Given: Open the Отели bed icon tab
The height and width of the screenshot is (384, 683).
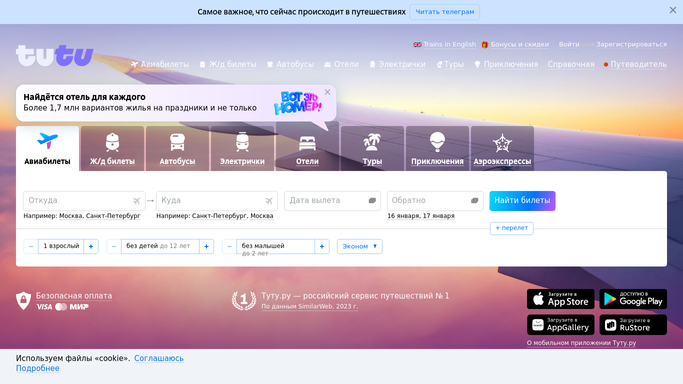Looking at the screenshot, I should coord(307,148).
